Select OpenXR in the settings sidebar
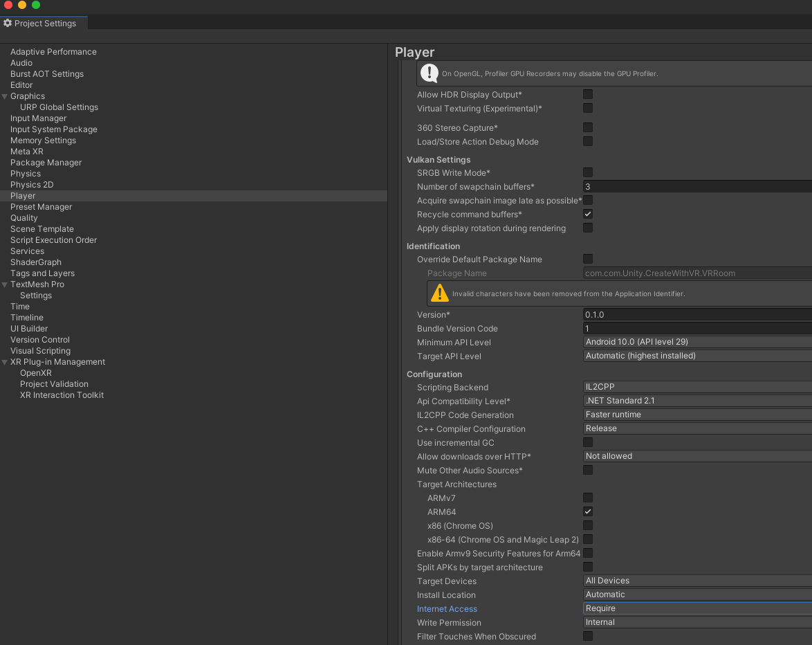This screenshot has height=645, width=812. pos(36,373)
